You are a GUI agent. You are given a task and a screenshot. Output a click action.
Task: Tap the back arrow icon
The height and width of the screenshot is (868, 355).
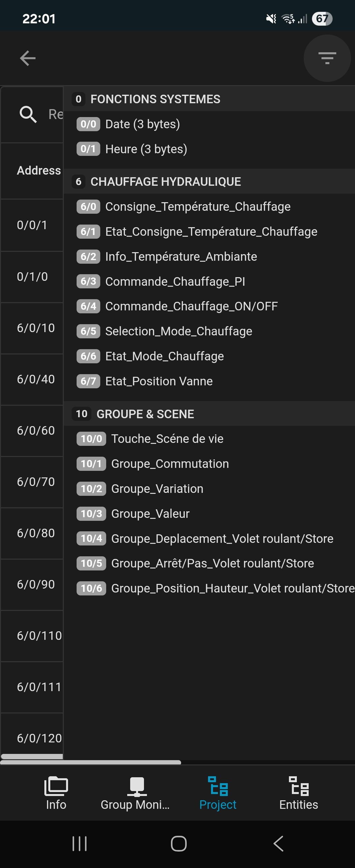pos(28,58)
